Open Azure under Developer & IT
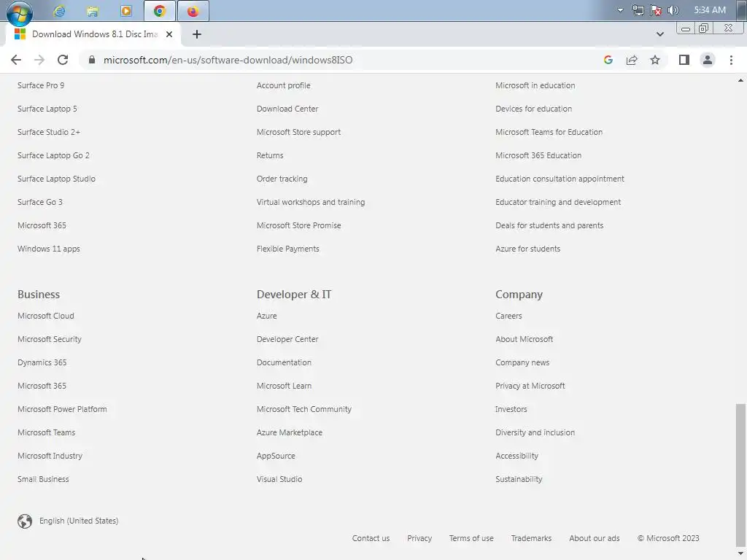Viewport: 747px width, 560px height. coord(267,316)
